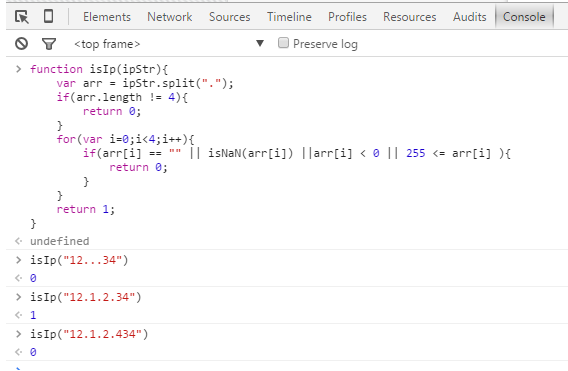Clear console with the circle-slash icon
The height and width of the screenshot is (371, 568).
(x=21, y=44)
